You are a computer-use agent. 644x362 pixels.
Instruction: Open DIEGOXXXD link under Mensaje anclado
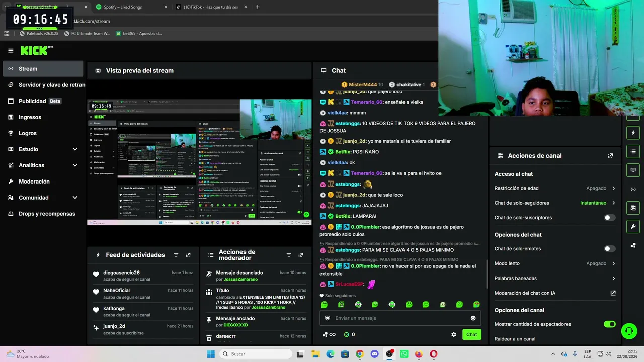[x=236, y=325]
